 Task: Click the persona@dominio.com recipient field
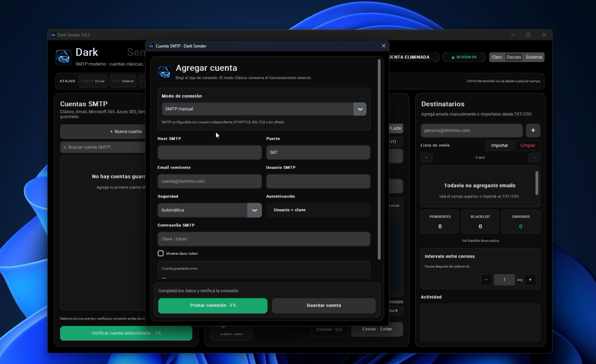(471, 130)
